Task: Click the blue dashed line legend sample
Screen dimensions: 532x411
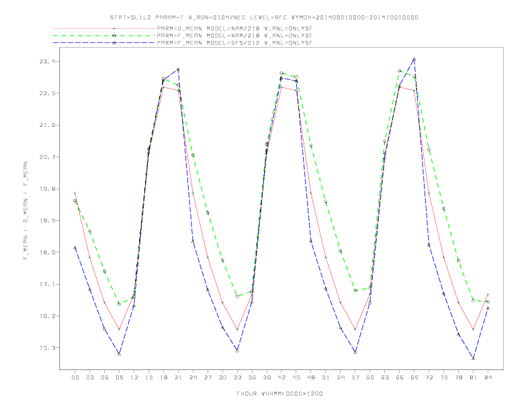Action: tap(104, 43)
